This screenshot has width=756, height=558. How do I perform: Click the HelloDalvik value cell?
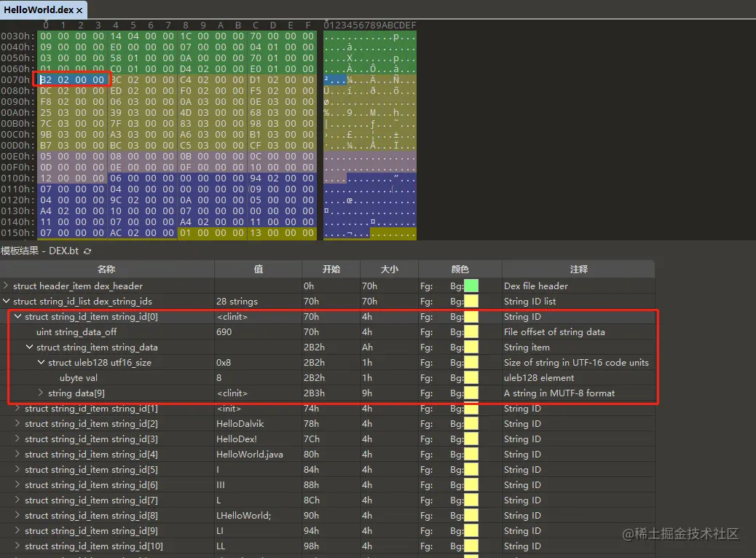pyautogui.click(x=240, y=423)
